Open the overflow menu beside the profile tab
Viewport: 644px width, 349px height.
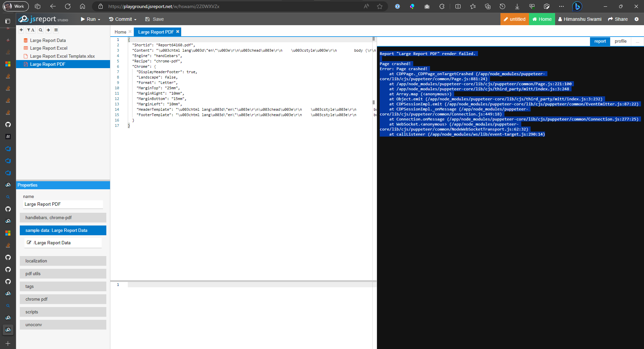coord(638,41)
